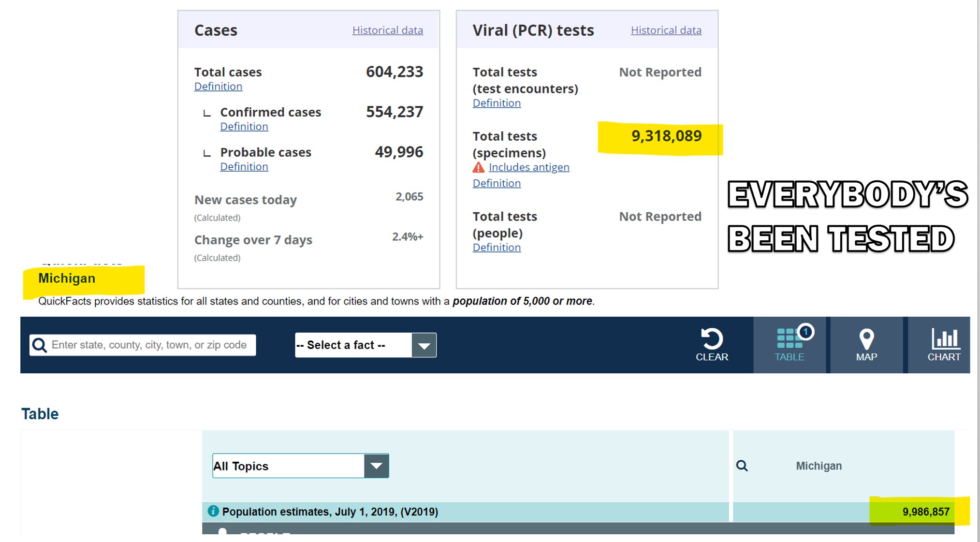Click the location search input field
The image size is (980, 542).
click(143, 345)
